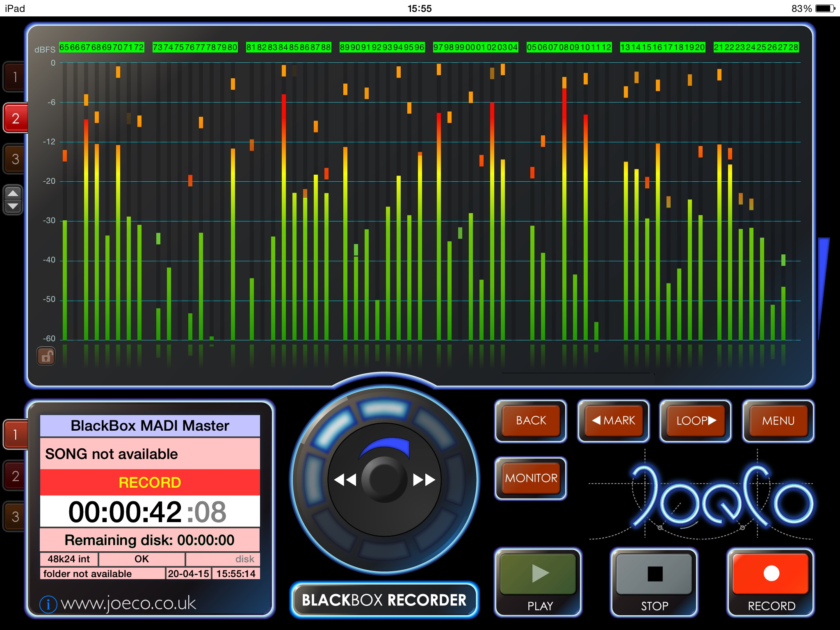The width and height of the screenshot is (840, 630).
Task: Tap the center jog wheel knob
Action: tap(384, 479)
